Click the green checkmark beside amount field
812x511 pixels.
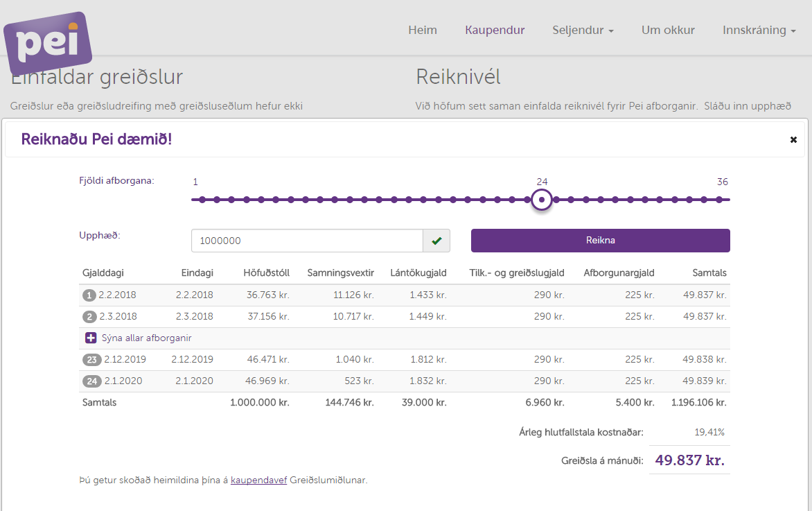[x=436, y=241]
